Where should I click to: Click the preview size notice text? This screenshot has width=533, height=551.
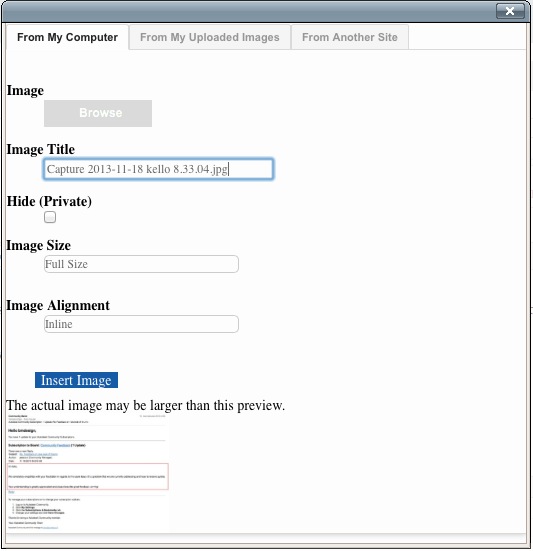(x=145, y=405)
